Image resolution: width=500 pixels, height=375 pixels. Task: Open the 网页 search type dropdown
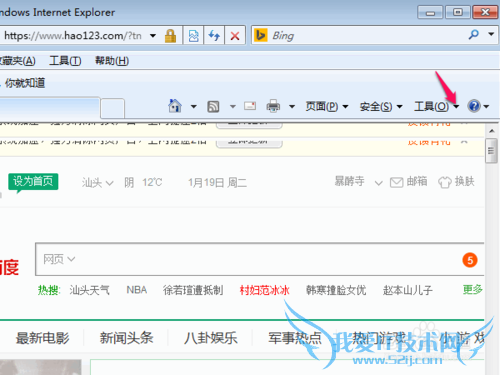point(59,259)
